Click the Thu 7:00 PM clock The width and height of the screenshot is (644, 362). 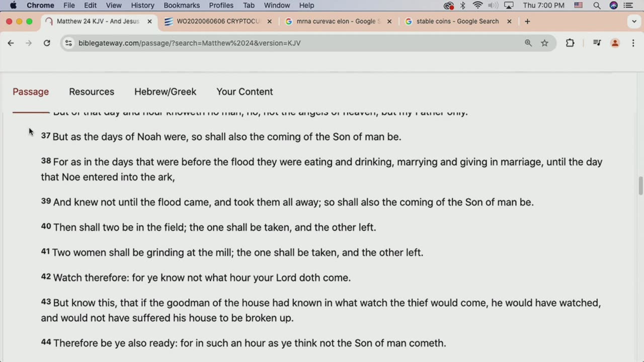click(543, 6)
